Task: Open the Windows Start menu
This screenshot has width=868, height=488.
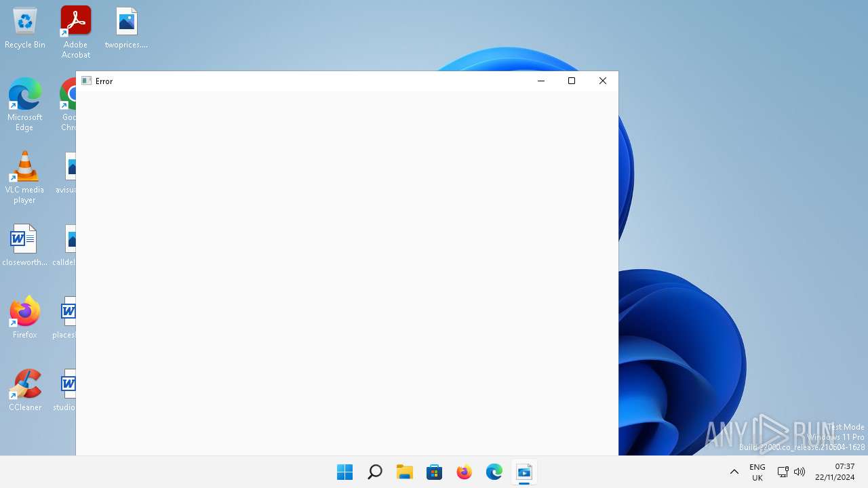Action: click(x=344, y=472)
